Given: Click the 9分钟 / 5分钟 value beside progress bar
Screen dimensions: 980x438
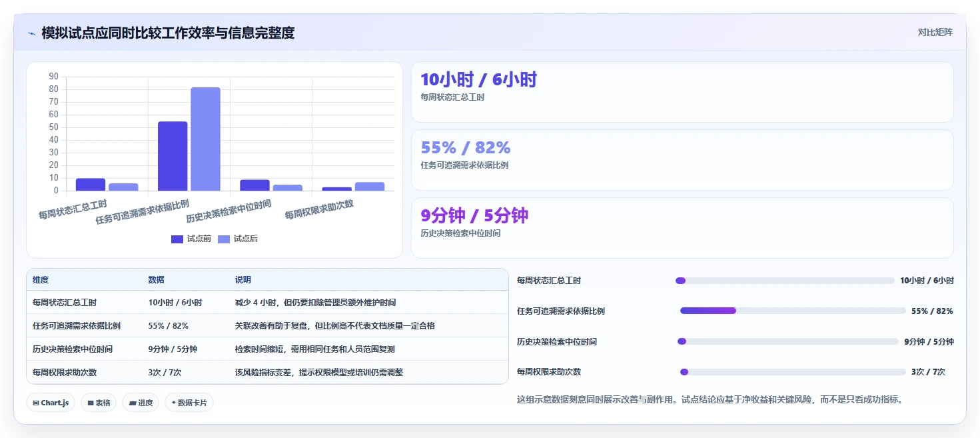Looking at the screenshot, I should click(x=929, y=341).
